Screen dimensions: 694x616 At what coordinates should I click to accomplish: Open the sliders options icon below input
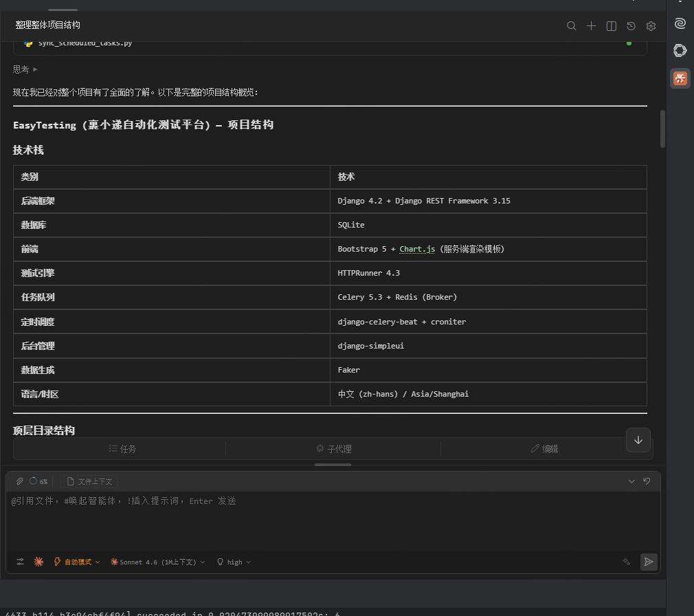point(21,562)
